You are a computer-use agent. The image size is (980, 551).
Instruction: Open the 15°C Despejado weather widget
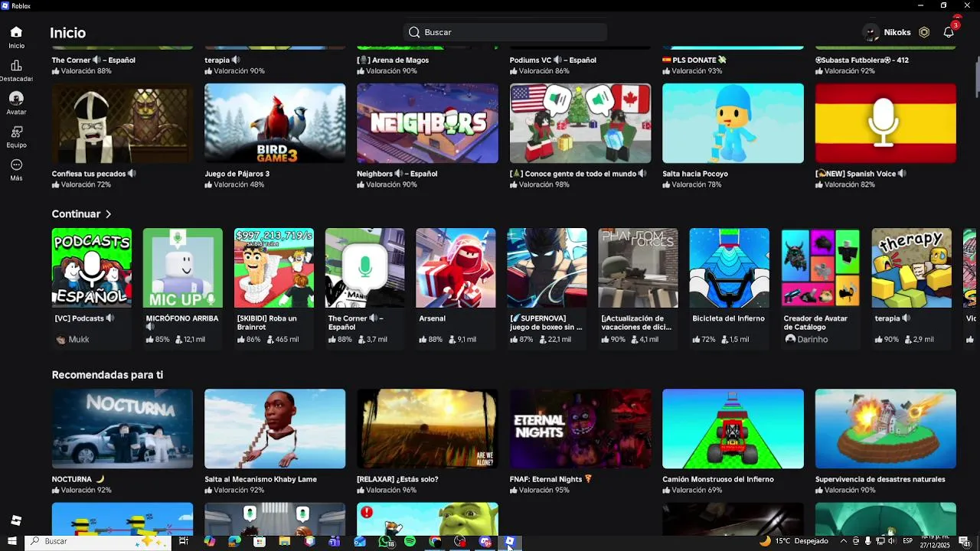(x=793, y=541)
